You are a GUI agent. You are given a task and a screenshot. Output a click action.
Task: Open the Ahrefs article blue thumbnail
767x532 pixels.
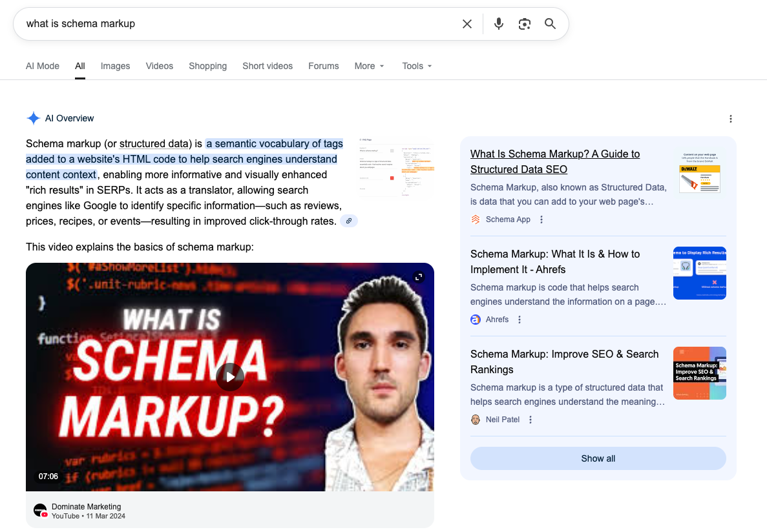coord(700,273)
